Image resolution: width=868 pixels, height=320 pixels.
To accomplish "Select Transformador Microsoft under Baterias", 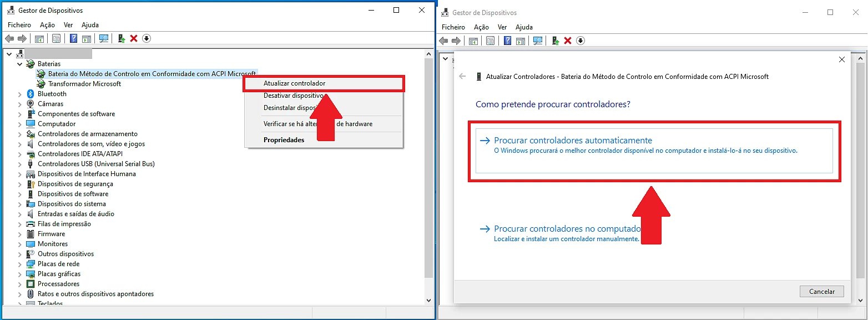I will click(84, 84).
